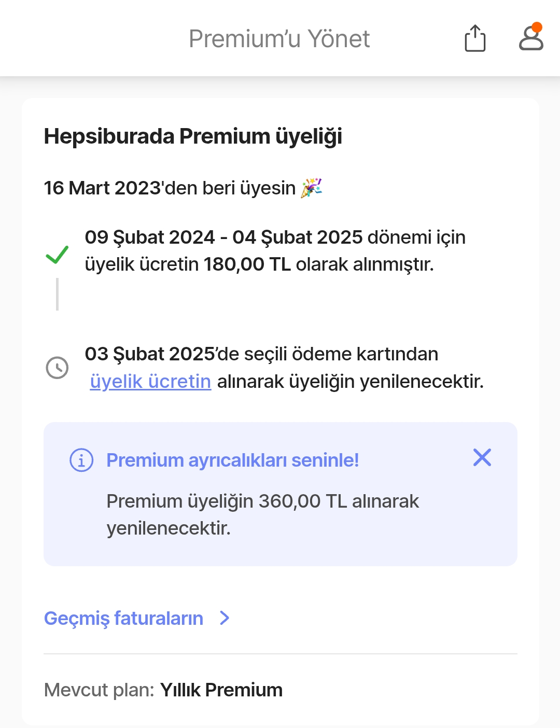Click the Premium'u Yönet page title
The height and width of the screenshot is (728, 560).
click(279, 39)
